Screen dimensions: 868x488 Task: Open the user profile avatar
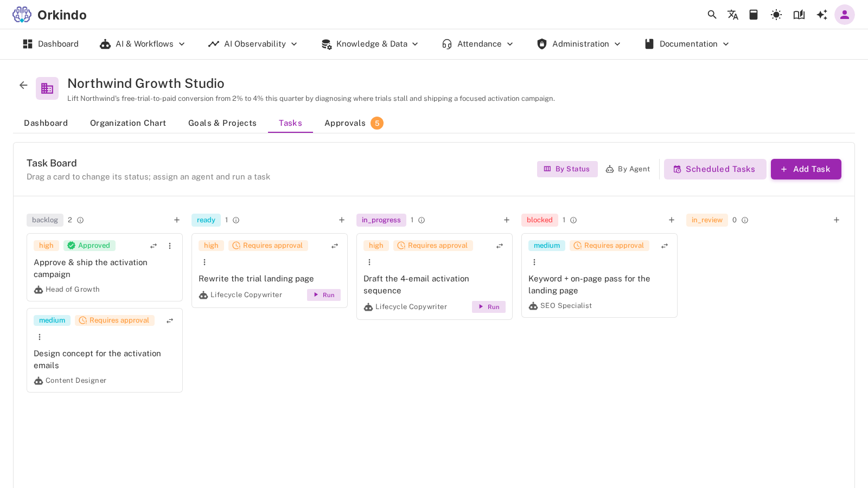[x=845, y=15]
